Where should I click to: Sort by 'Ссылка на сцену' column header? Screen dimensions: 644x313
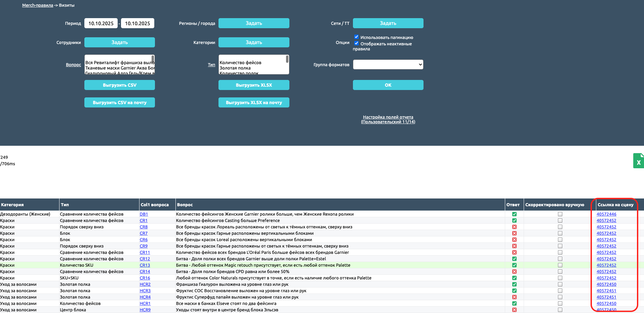coord(615,205)
